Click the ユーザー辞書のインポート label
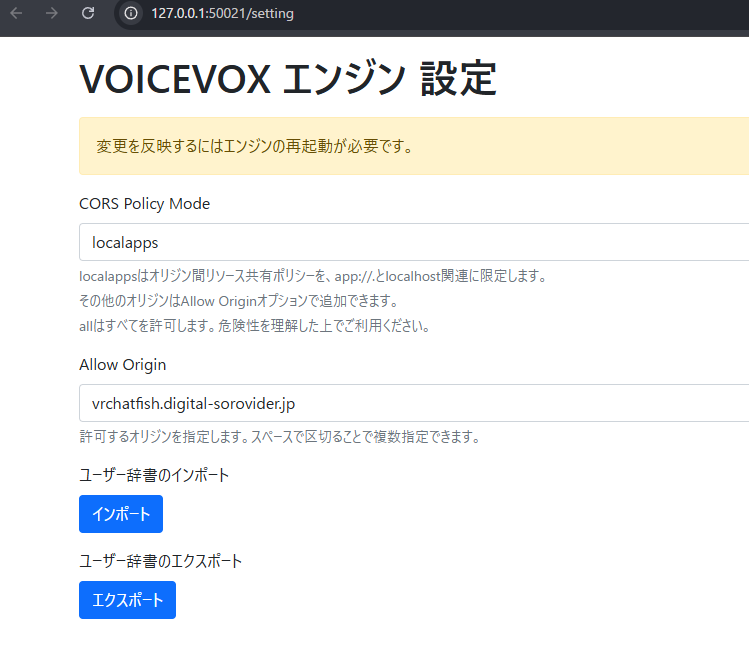Viewport: 749px width, 662px height. [154, 475]
